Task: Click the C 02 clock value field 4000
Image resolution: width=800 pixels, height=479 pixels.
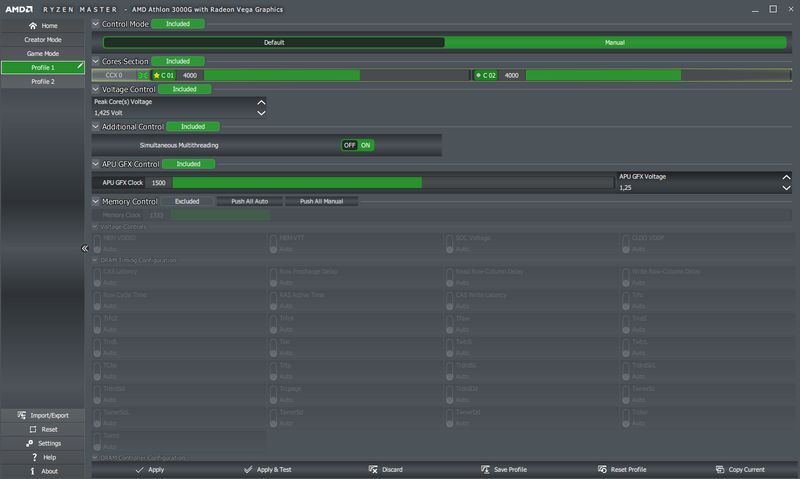Action: pos(512,75)
